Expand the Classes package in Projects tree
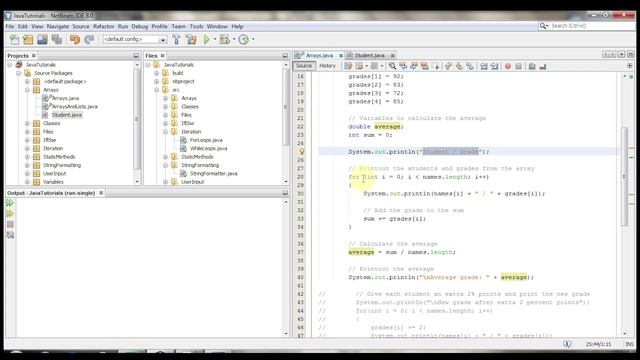The image size is (640, 360). tap(27, 123)
